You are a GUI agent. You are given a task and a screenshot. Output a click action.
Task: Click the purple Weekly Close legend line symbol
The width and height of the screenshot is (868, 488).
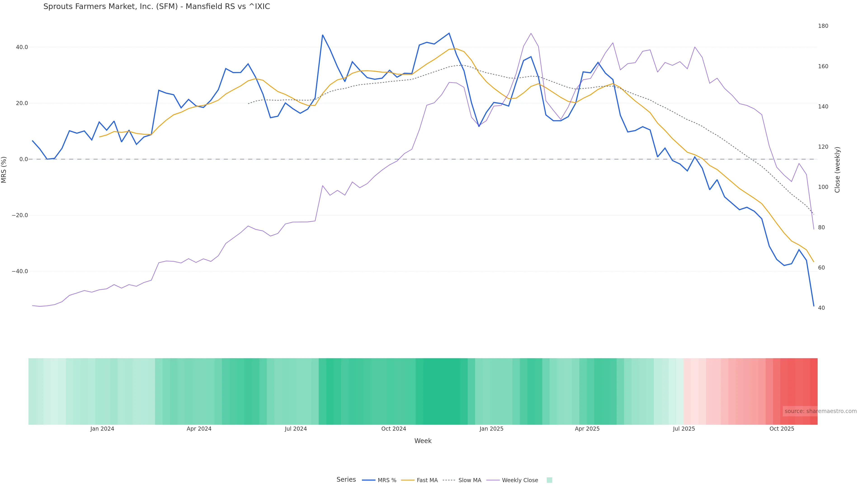[x=493, y=480]
